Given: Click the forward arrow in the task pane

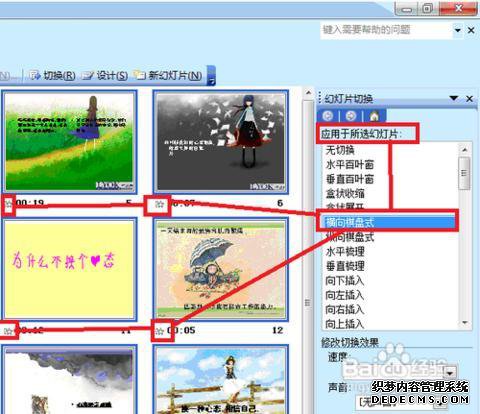Looking at the screenshot, I should point(350,116).
